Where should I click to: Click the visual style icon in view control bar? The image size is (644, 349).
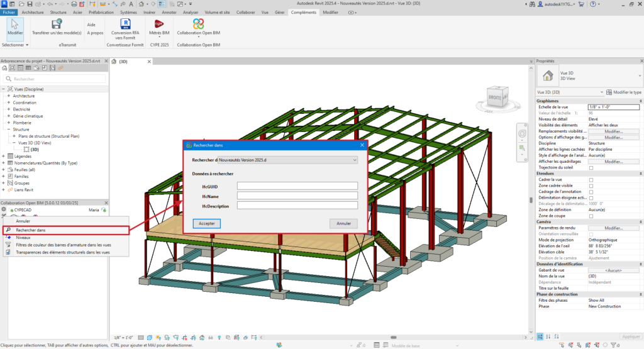tap(150, 338)
